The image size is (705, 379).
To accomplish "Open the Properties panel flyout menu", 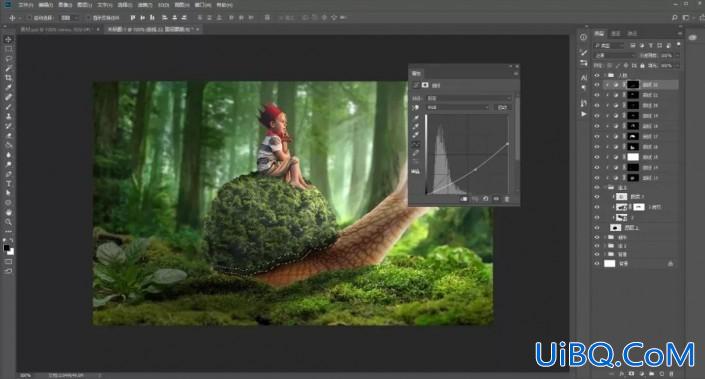I will [516, 74].
